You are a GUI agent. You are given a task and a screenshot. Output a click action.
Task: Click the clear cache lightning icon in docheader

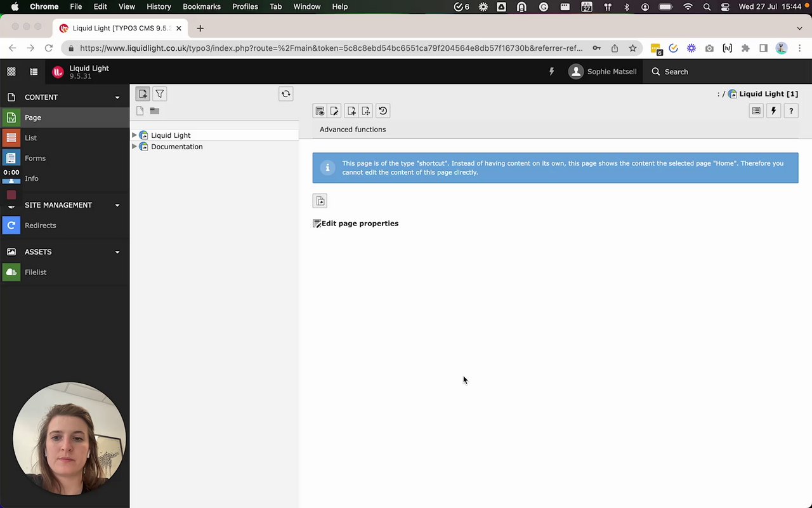(x=773, y=111)
